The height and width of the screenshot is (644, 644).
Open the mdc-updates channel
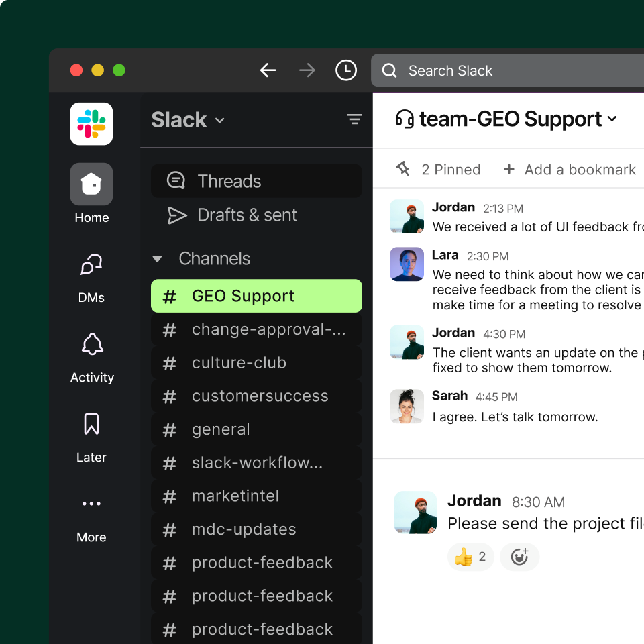[256, 529]
